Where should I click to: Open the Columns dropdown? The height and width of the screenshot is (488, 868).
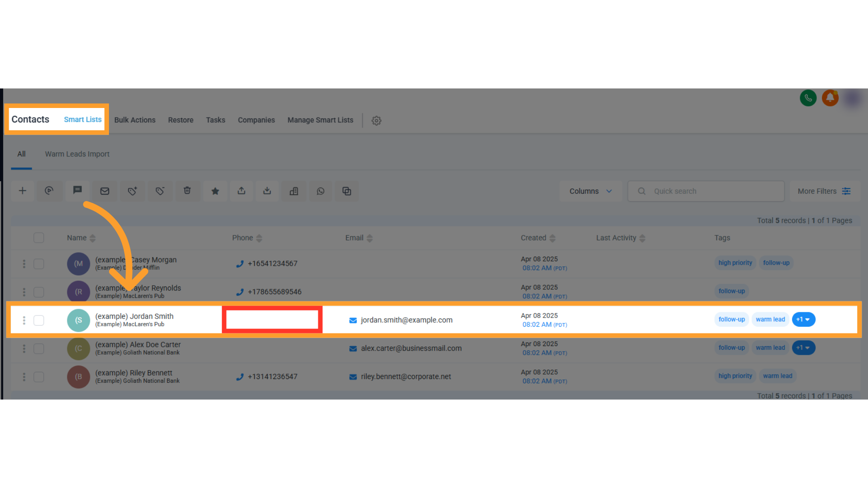(590, 191)
